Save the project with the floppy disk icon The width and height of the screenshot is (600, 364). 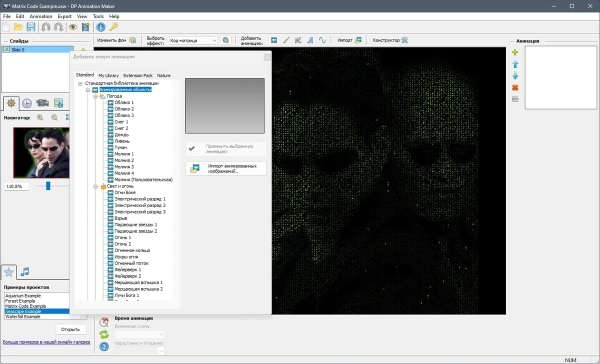click(x=31, y=27)
